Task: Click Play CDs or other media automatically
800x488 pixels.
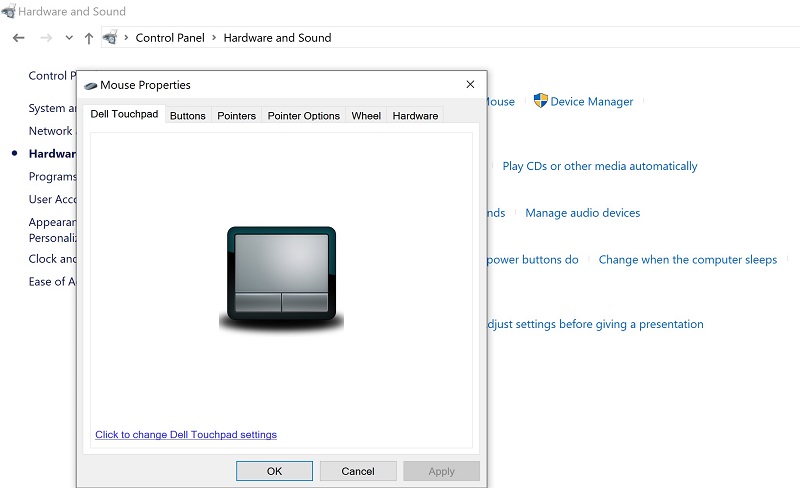Action: point(599,166)
